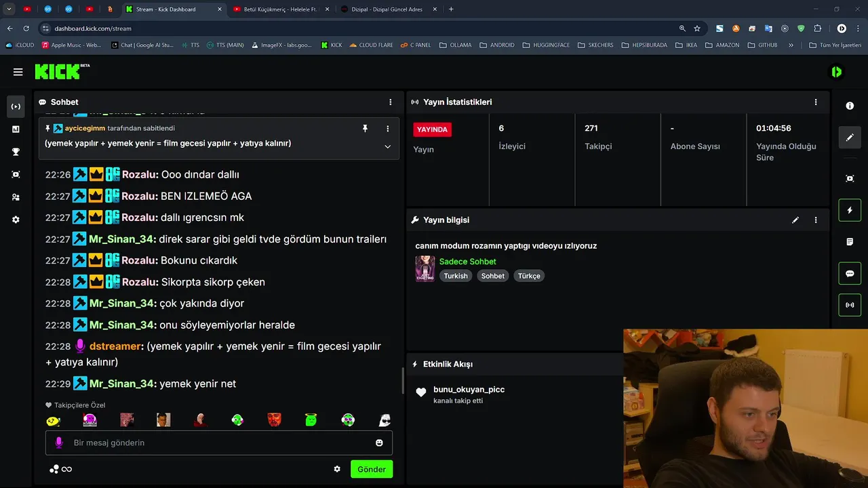Click the Sadece Sohbet category thumbnail
This screenshot has width=868, height=488.
[x=425, y=268]
